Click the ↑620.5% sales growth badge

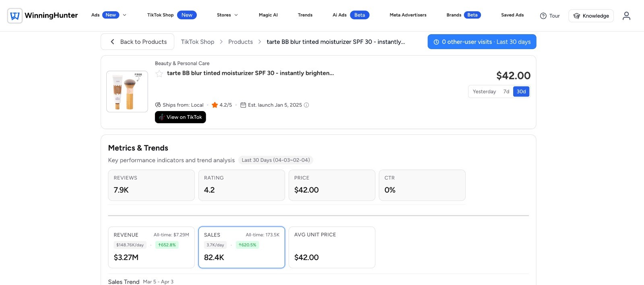coord(247,245)
